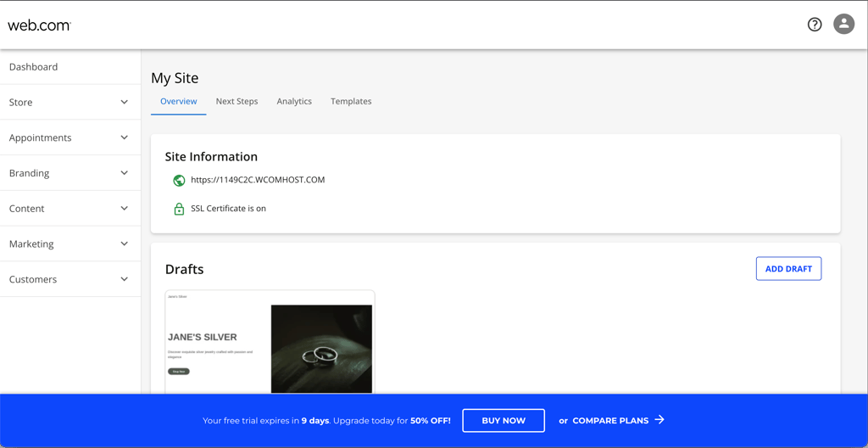The image size is (868, 448).
Task: Select Content in the sidebar
Action: pyautogui.click(x=70, y=209)
